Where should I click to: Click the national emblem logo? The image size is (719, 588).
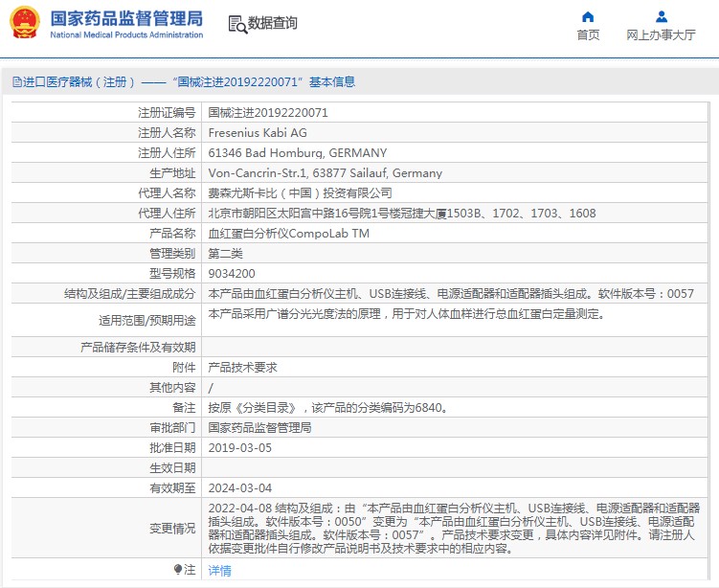(25, 22)
